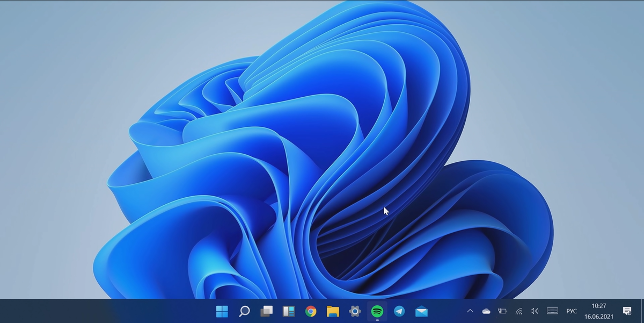Open the notification center icon

click(x=627, y=311)
